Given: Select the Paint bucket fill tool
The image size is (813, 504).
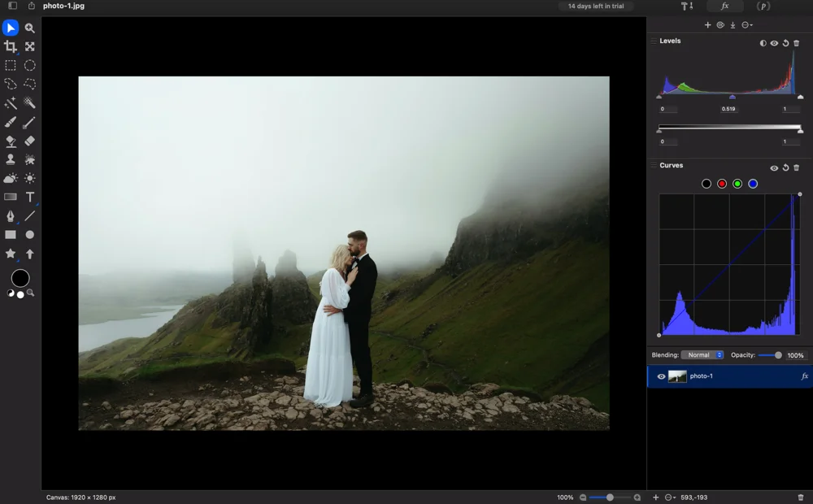Looking at the screenshot, I should (11, 141).
